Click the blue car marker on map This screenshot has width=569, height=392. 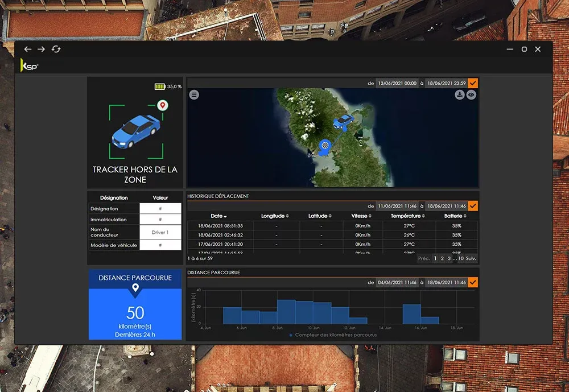[x=343, y=121]
